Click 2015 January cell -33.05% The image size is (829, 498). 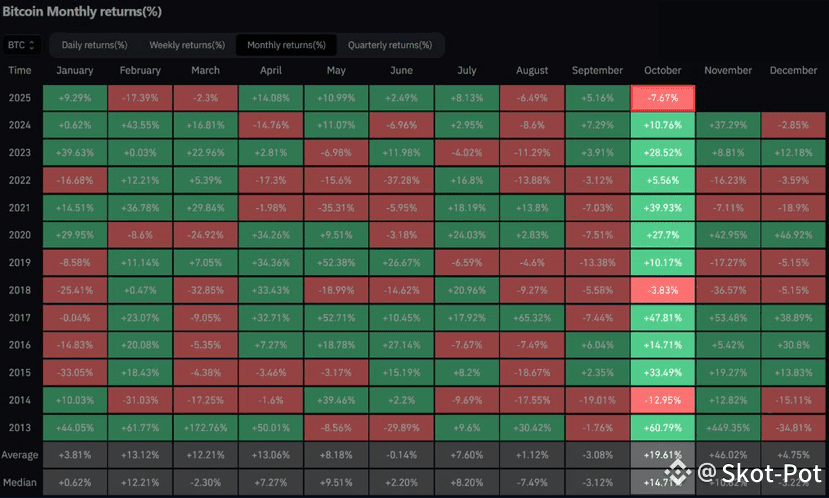click(75, 373)
